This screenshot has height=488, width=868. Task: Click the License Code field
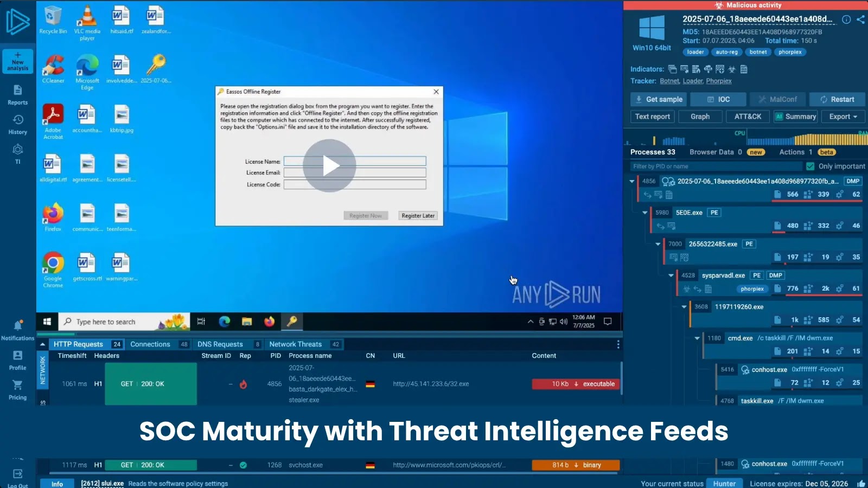pyautogui.click(x=355, y=184)
